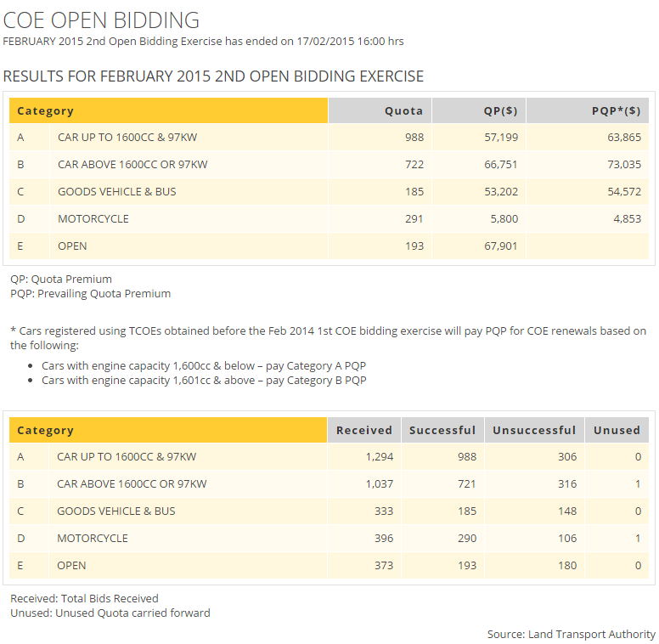Click the bidding exercise ended date line
This screenshot has width=659, height=644.
[204, 41]
